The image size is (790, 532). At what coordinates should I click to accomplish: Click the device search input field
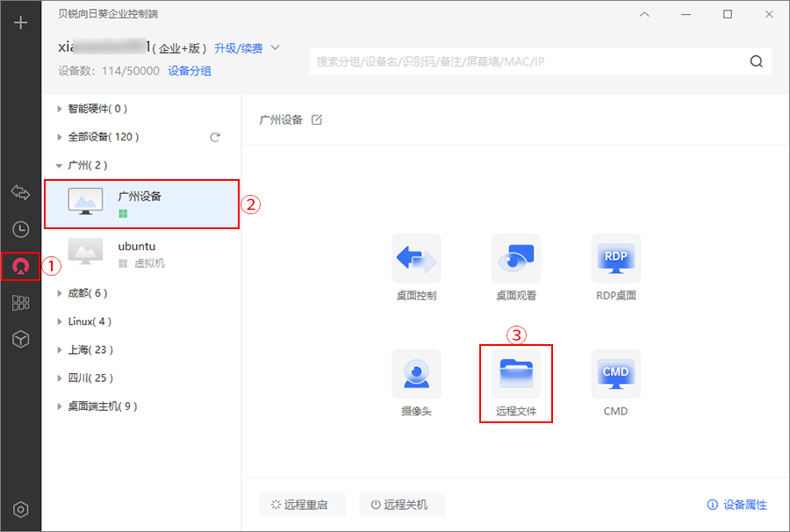pos(527,61)
